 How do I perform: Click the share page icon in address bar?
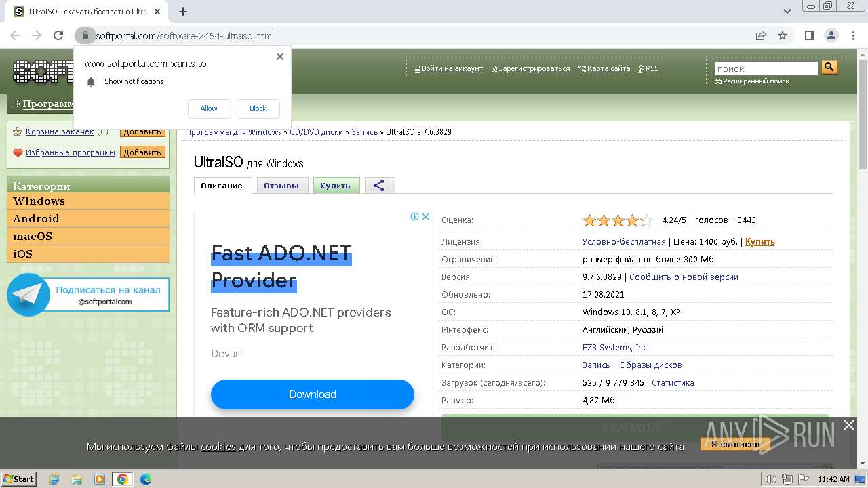coord(761,35)
